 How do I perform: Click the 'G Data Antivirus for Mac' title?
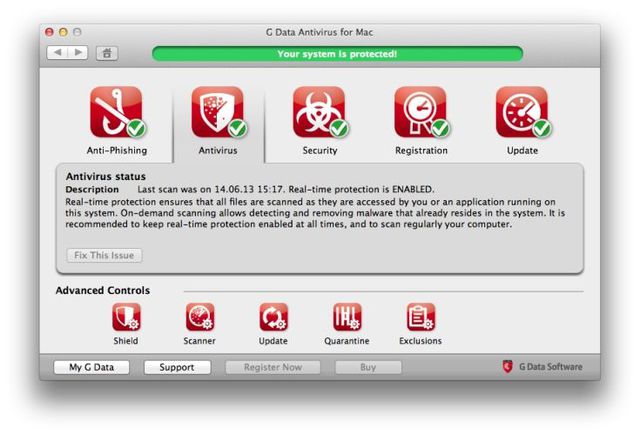coord(320,32)
